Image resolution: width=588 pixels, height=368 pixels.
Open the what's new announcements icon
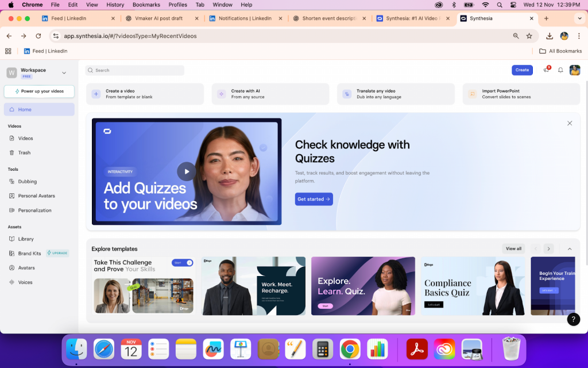pyautogui.click(x=546, y=70)
